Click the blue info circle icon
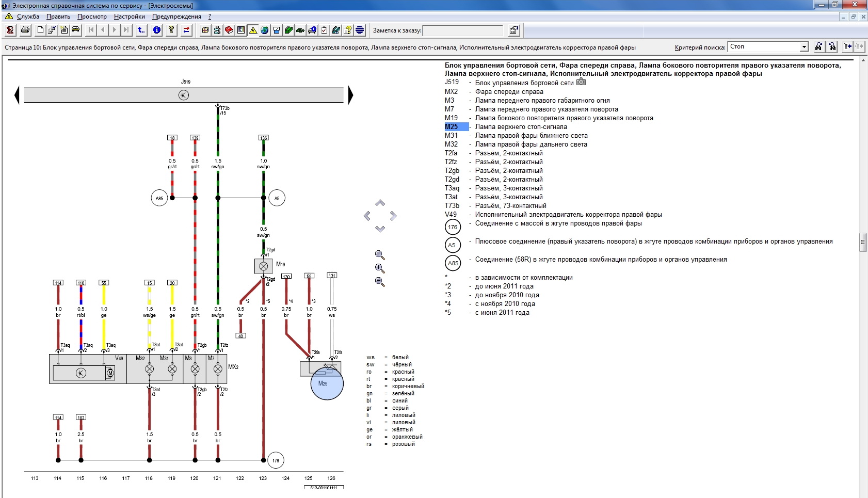868x498 pixels. coord(157,30)
